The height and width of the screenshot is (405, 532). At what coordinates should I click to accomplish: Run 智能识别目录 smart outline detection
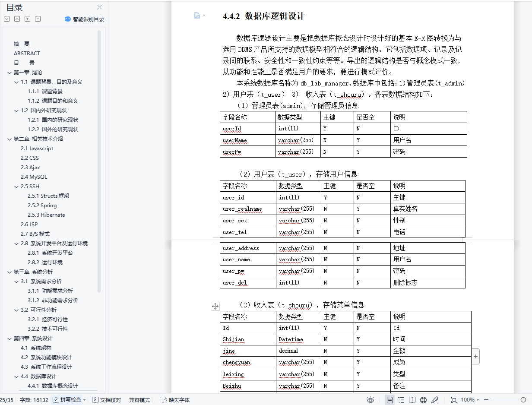[x=85, y=19]
